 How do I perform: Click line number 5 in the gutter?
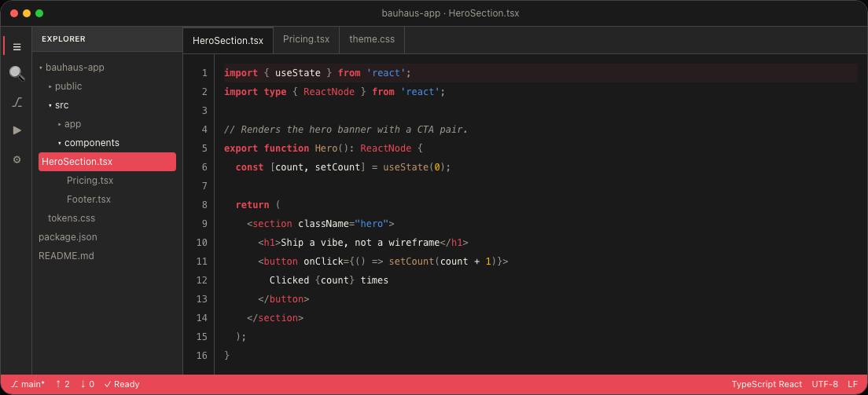204,148
